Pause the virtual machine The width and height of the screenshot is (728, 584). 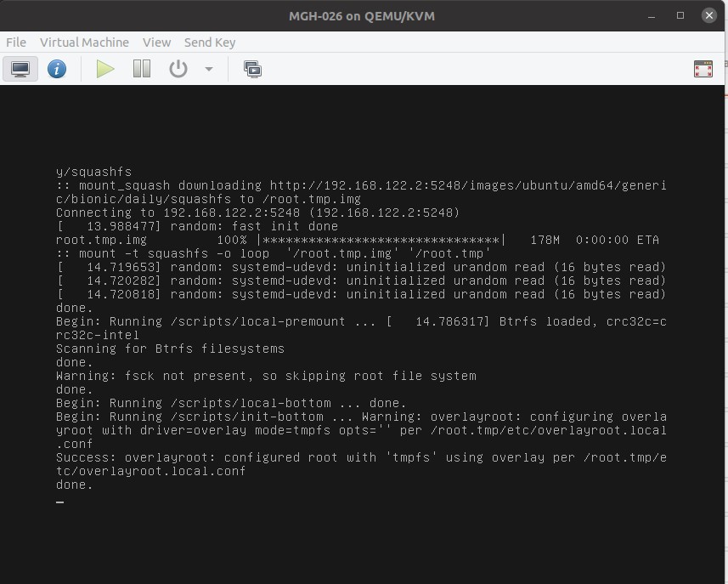click(142, 69)
